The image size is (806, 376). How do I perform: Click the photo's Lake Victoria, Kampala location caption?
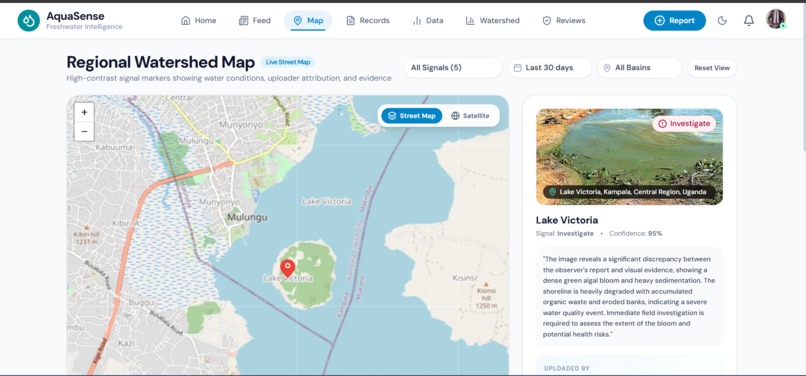629,192
